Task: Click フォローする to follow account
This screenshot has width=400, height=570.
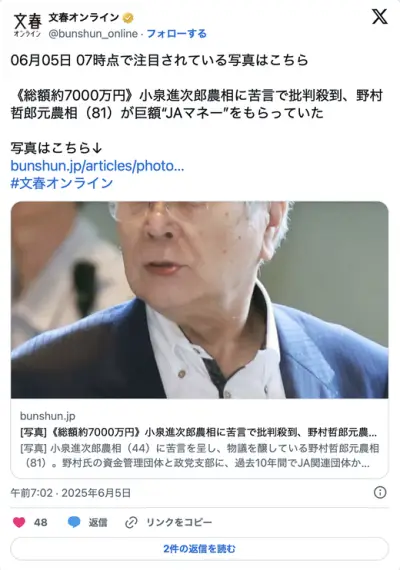Action: 176,34
